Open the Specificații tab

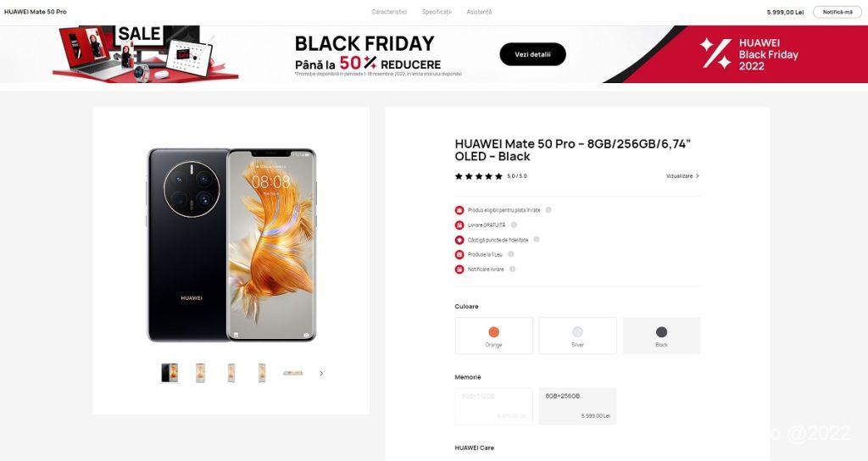pyautogui.click(x=437, y=12)
